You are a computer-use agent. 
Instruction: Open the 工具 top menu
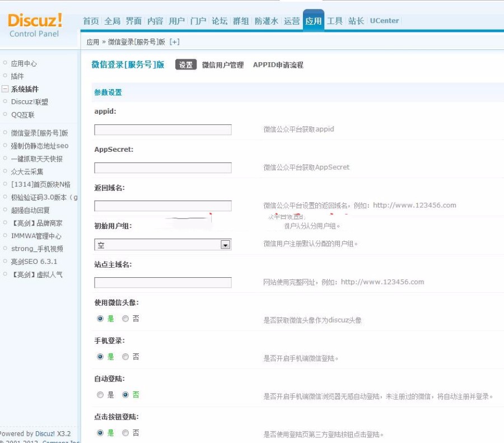click(x=335, y=21)
